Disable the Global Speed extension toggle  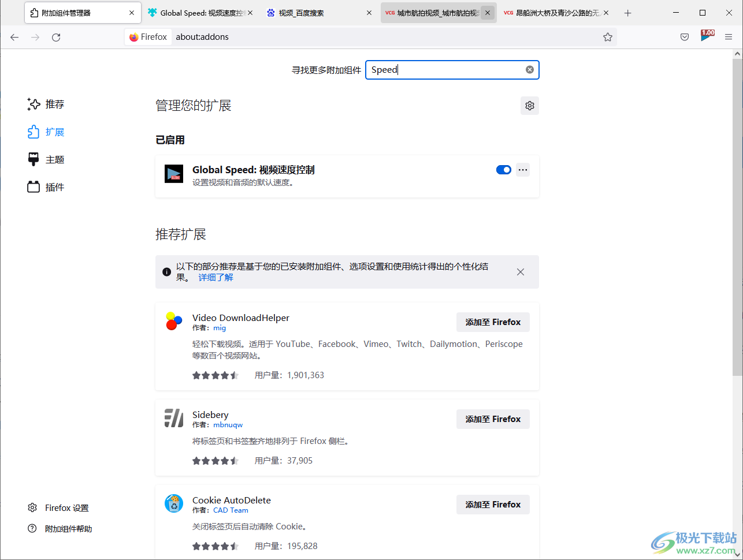[x=504, y=170]
